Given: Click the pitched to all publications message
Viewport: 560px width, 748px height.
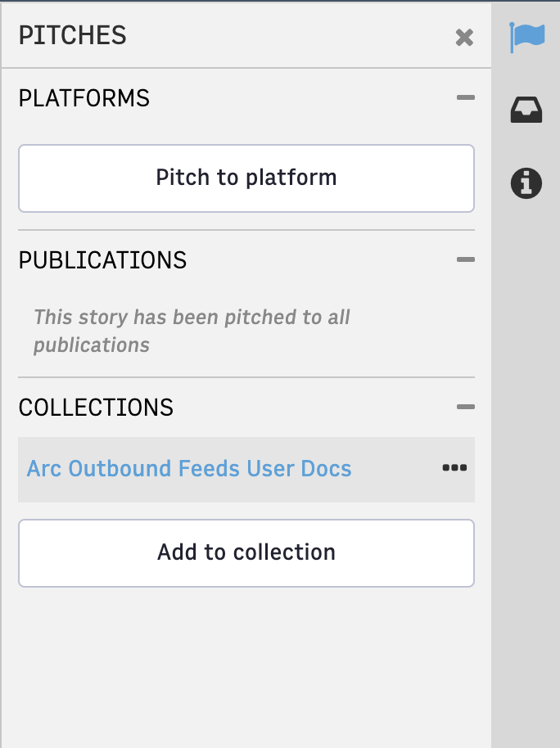Looking at the screenshot, I should click(x=192, y=331).
